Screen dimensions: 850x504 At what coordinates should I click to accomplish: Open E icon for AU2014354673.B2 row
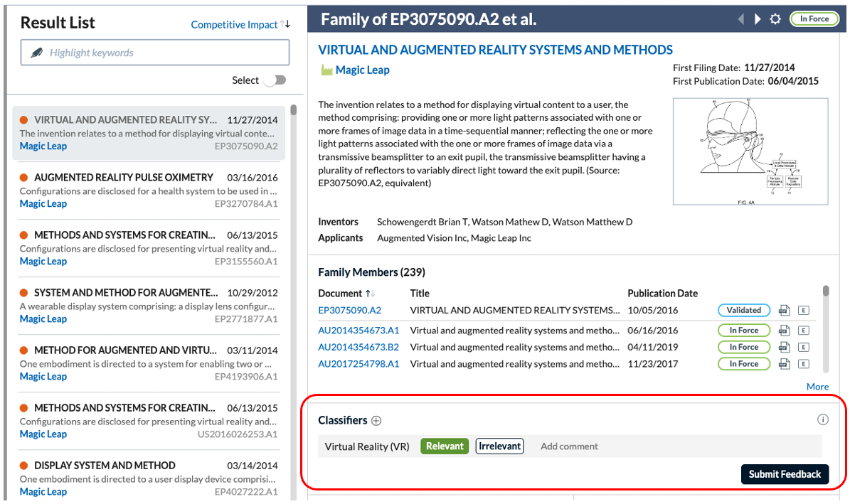pos(803,348)
